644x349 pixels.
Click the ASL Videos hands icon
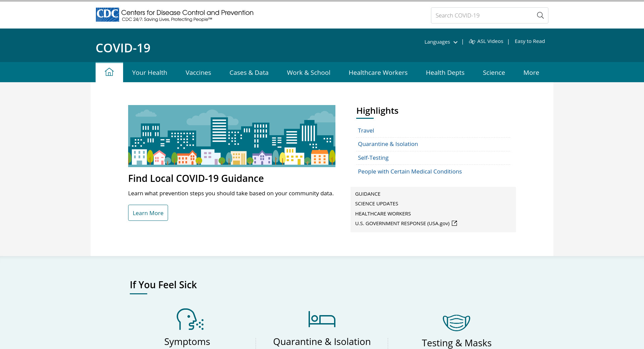pos(472,42)
